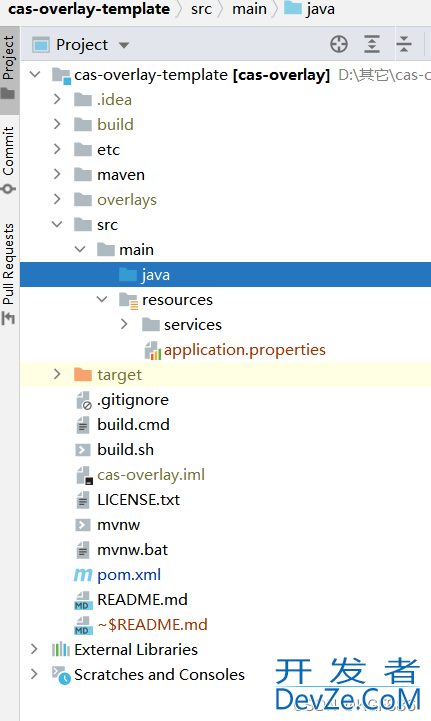The width and height of the screenshot is (431, 721).
Task: Collapse the cas-overlay-template root node
Action: point(35,74)
